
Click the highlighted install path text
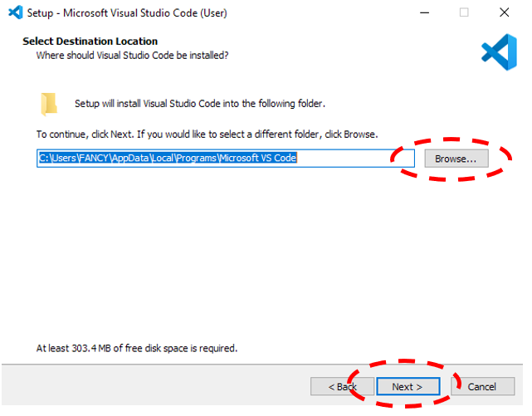pyautogui.click(x=167, y=158)
